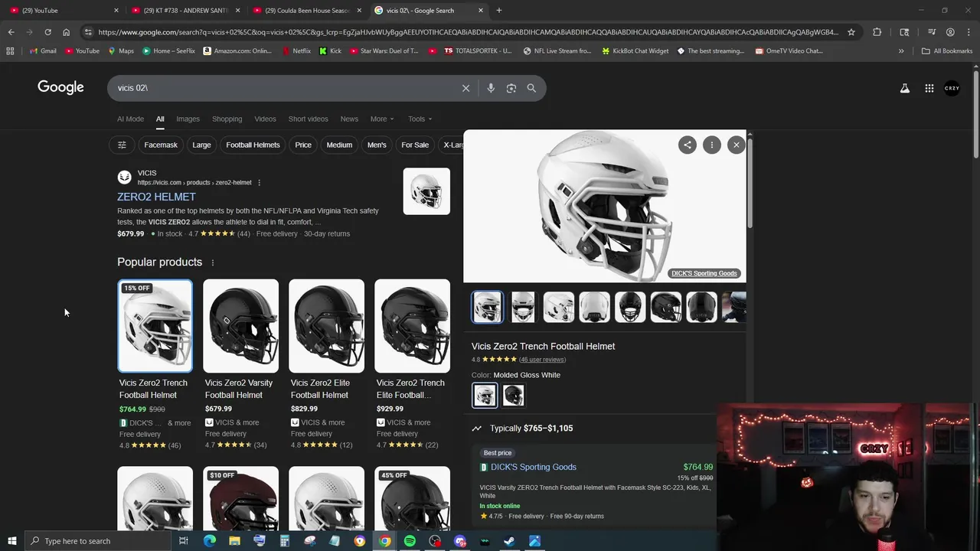The image size is (980, 551).
Task: Open the ZERO2 HELMET result link
Action: (x=156, y=197)
